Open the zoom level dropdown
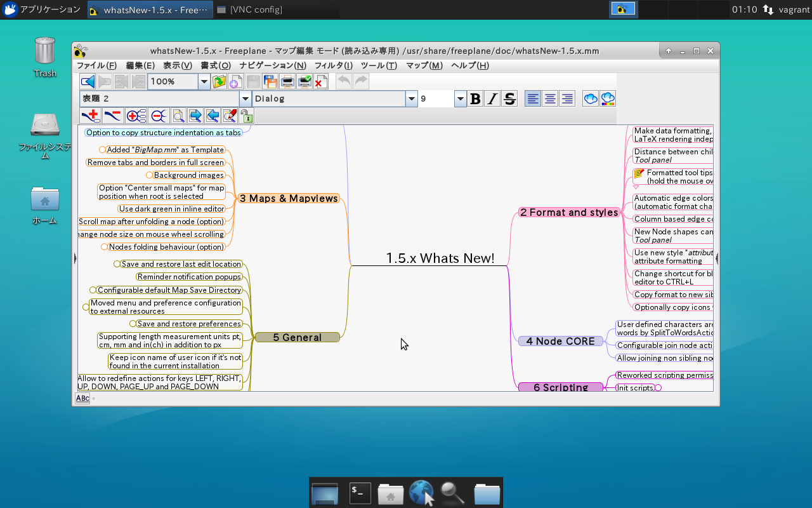 point(204,81)
